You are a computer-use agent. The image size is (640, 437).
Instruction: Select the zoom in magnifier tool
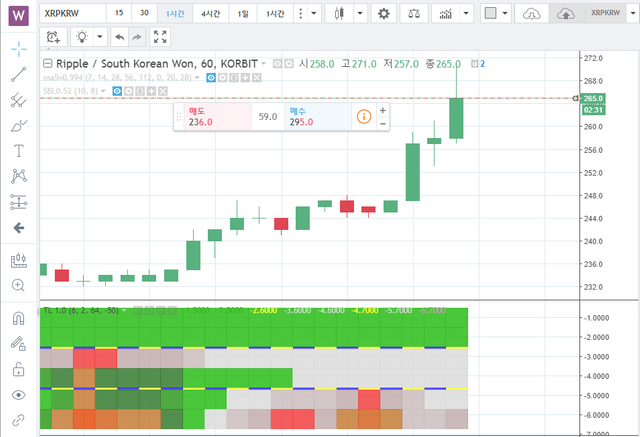coord(18,285)
